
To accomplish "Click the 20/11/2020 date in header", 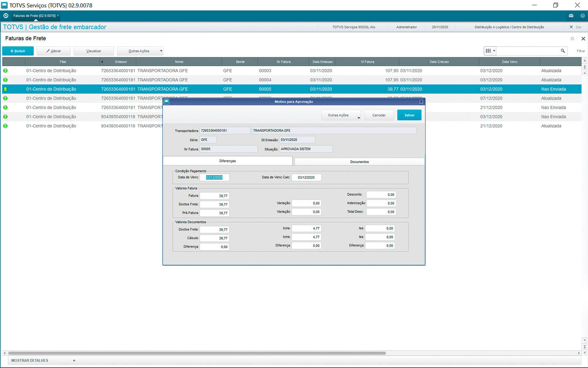I will (440, 27).
